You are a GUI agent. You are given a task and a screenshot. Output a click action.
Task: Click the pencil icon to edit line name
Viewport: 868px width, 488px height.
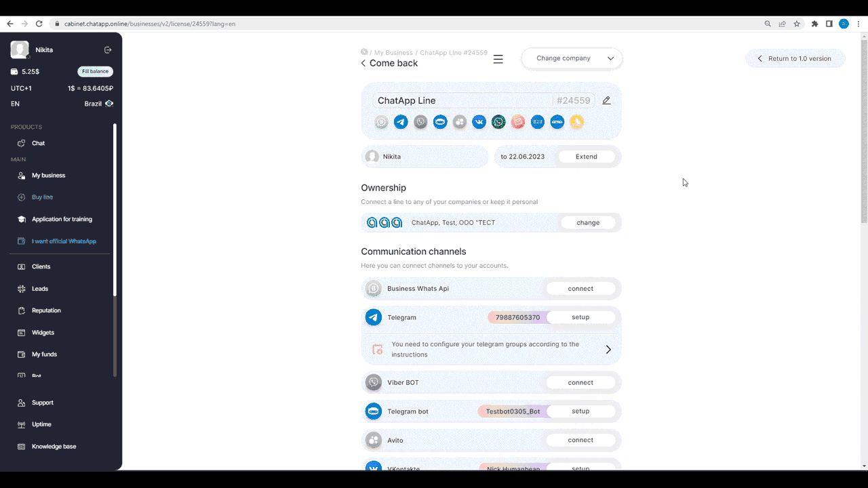point(606,100)
